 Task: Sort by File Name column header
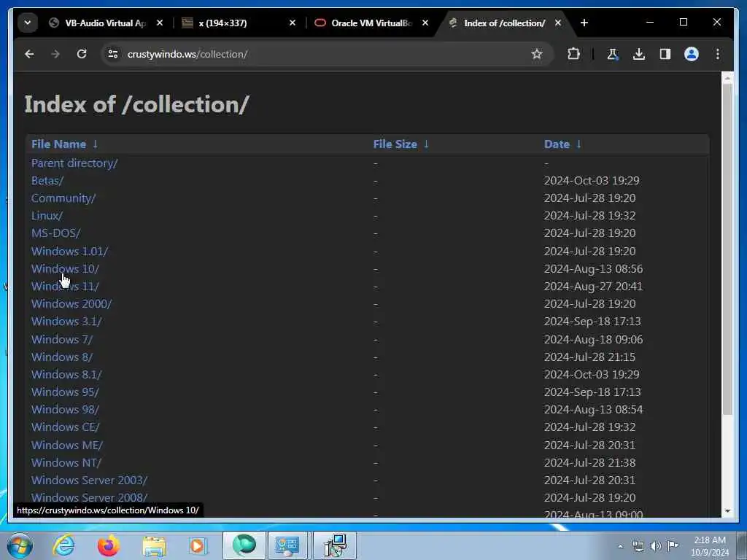pyautogui.click(x=58, y=144)
